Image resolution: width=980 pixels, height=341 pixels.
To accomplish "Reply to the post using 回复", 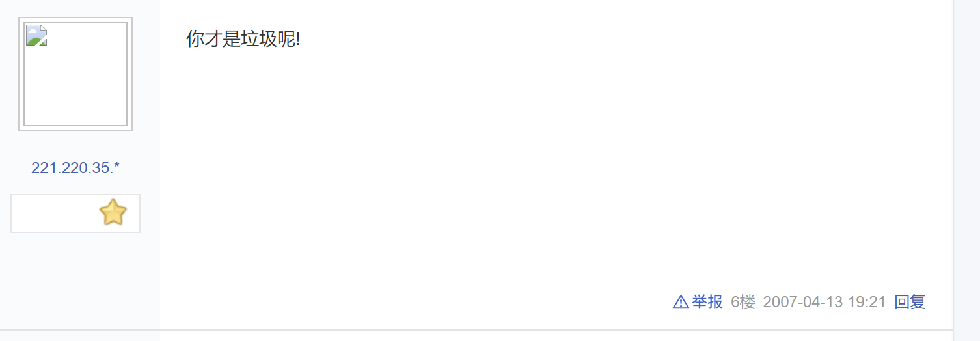I will click(910, 302).
